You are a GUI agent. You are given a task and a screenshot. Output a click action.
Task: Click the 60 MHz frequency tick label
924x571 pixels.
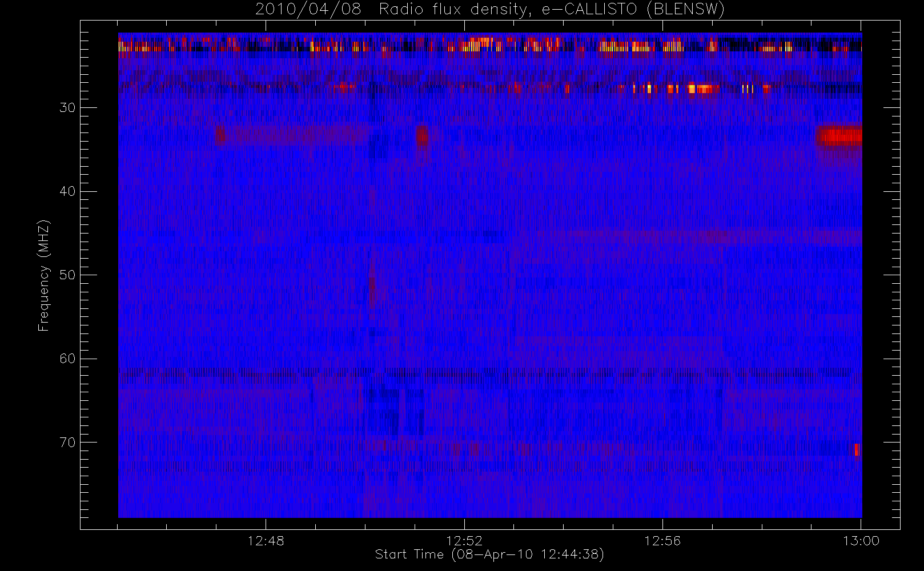[x=67, y=359]
